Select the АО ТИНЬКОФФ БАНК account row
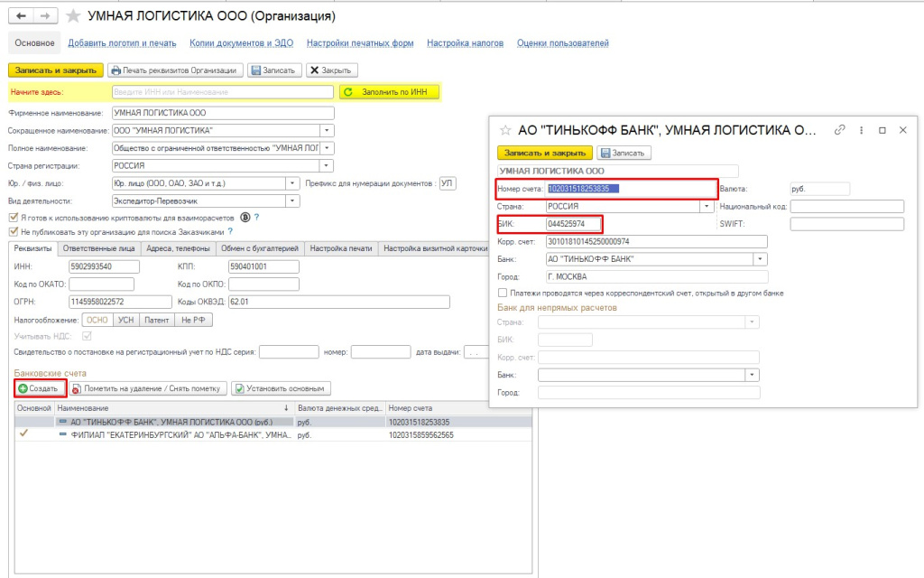Viewport: 924px width, 578px height. click(x=273, y=423)
